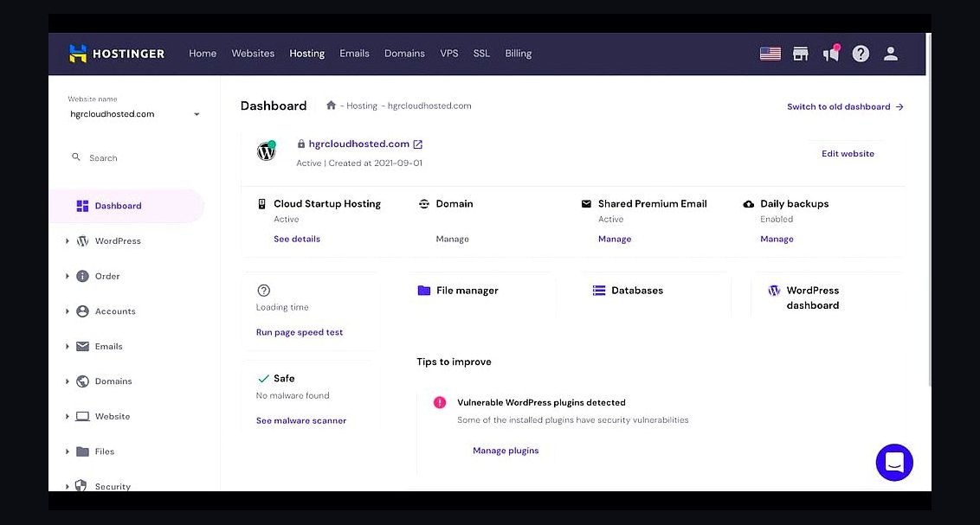Open the US flag language selector
Viewport: 980px width, 525px height.
770,54
